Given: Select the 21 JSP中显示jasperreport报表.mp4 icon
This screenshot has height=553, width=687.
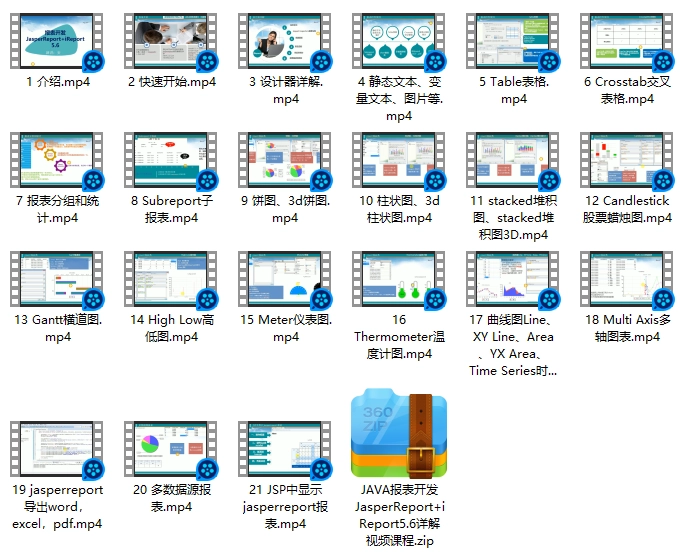Looking at the screenshot, I should [x=285, y=449].
